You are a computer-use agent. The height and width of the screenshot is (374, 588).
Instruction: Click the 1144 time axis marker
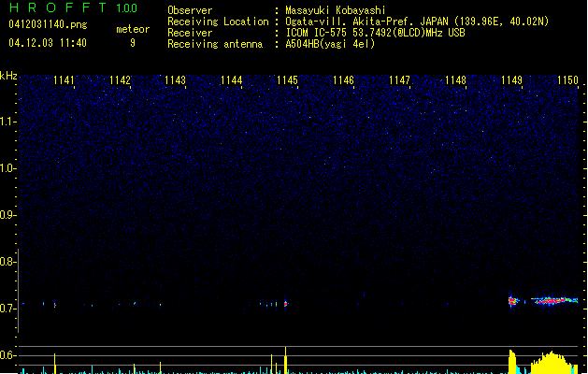coord(232,80)
